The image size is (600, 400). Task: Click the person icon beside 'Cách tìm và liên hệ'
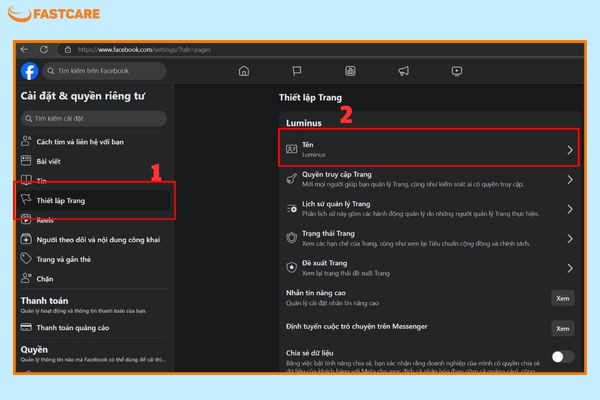click(26, 141)
